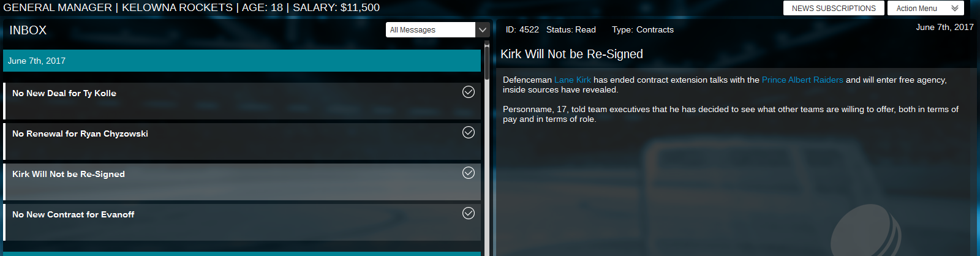Expand the Action Menu dropdown
The width and height of the screenshot is (980, 256).
925,8
